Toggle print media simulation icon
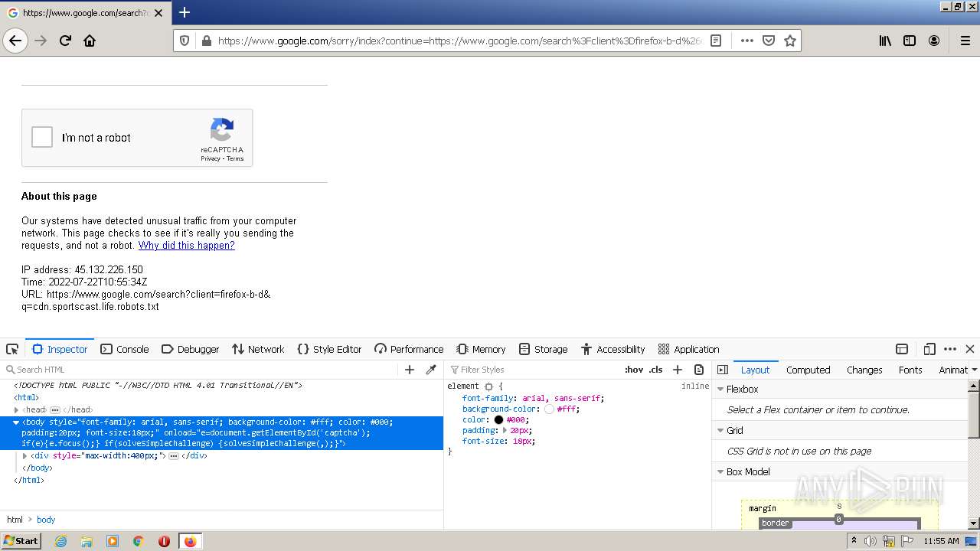Screen dimensions: 980x551 click(698, 370)
